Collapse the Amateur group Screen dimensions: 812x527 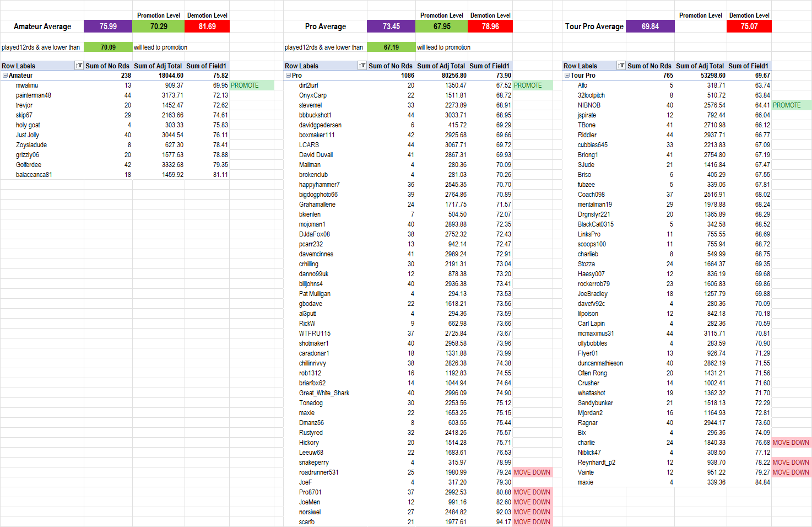(5, 76)
